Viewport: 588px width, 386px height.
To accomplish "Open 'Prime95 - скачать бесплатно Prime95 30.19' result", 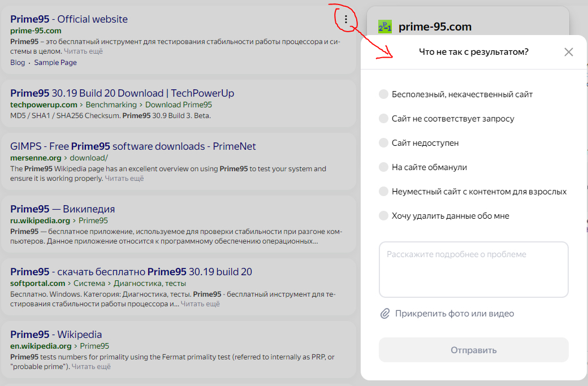I will coord(131,271).
